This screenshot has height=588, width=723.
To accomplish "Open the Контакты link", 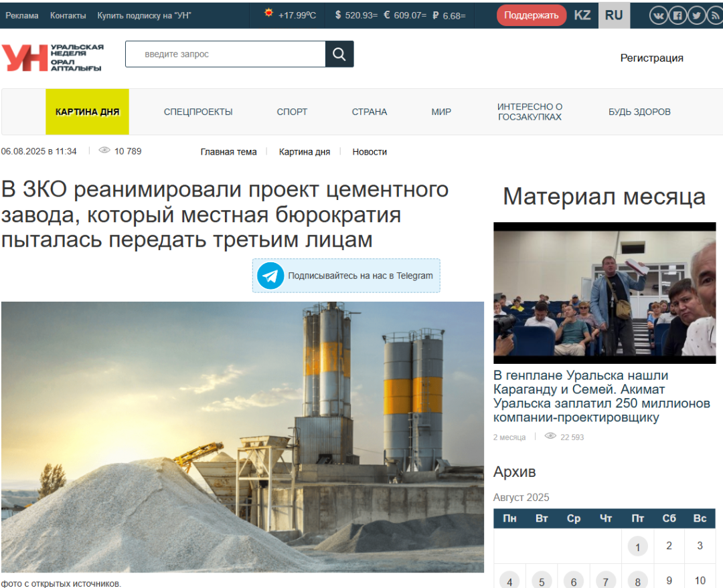I will click(x=68, y=15).
